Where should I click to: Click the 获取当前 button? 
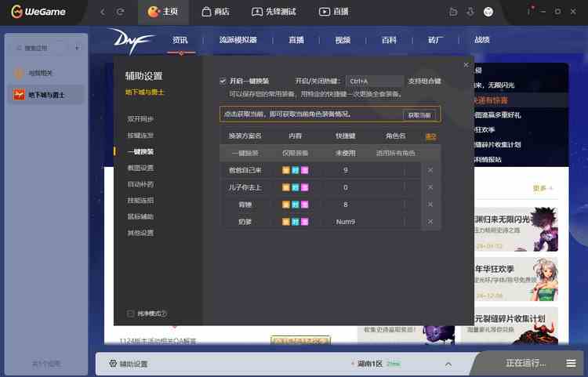(x=419, y=115)
